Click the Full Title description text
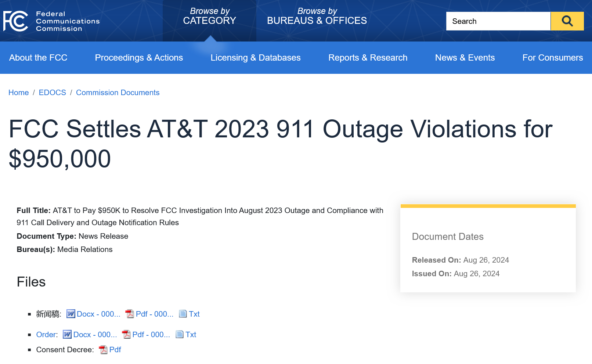 pos(200,216)
